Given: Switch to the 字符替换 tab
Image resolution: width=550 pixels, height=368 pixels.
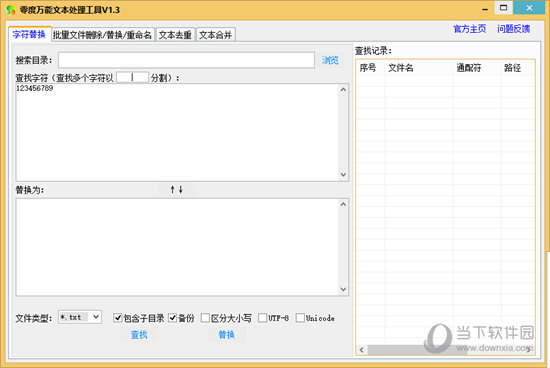Looking at the screenshot, I should pyautogui.click(x=29, y=34).
